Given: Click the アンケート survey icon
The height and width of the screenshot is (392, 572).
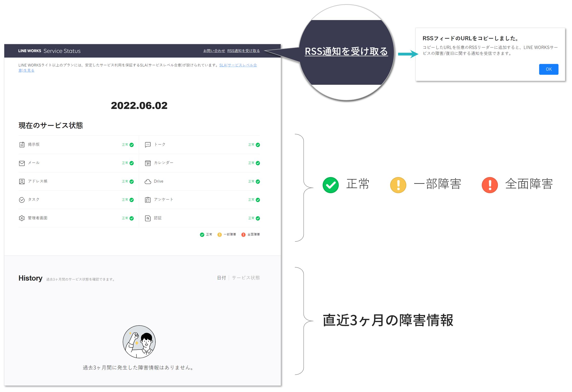Looking at the screenshot, I should tap(148, 200).
